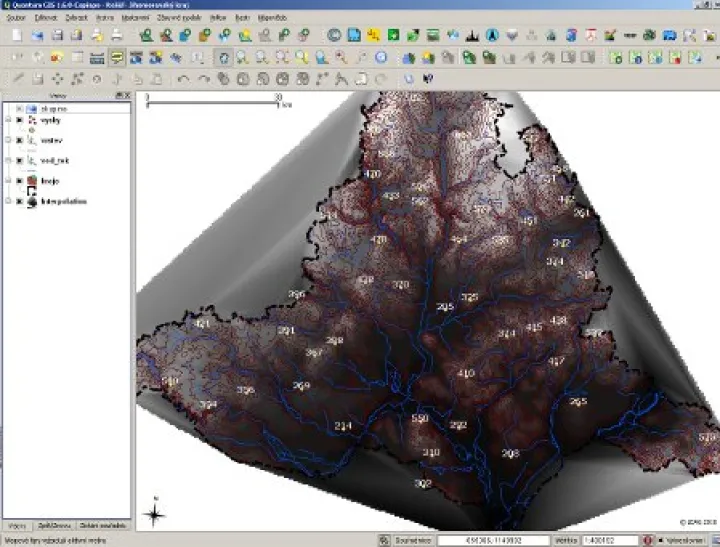Click the Save Project toolbar icon
Image resolution: width=720 pixels, height=547 pixels.
56,36
